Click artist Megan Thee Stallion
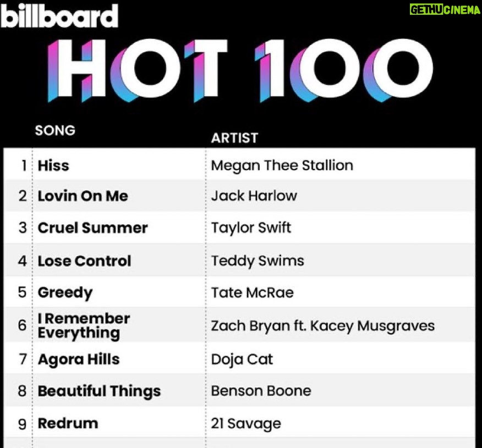482x448 pixels. (282, 165)
